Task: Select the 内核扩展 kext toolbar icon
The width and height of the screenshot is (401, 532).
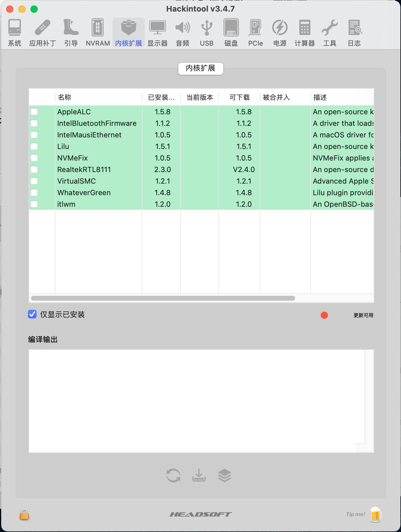Action: [x=128, y=33]
